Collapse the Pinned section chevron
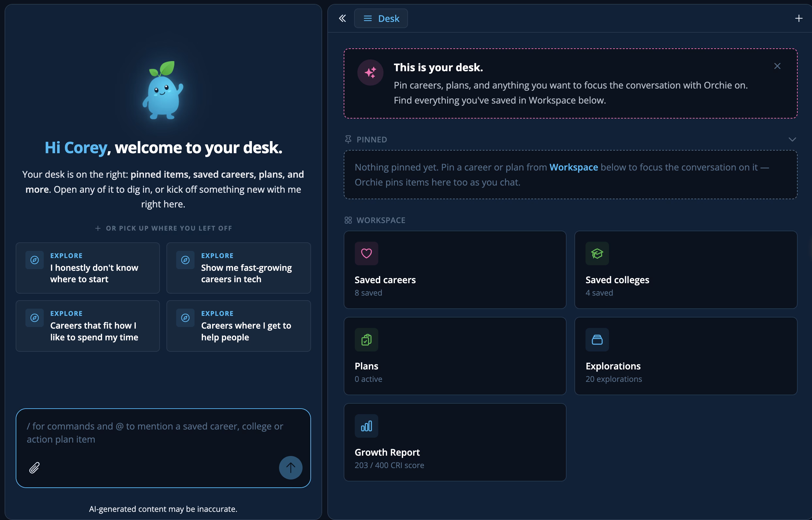The height and width of the screenshot is (520, 812). pos(792,139)
